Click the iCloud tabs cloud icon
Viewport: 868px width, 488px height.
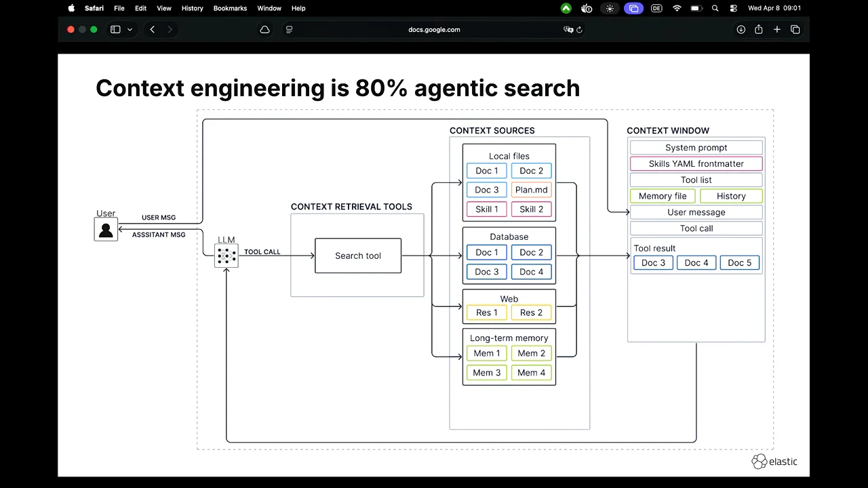[265, 30]
